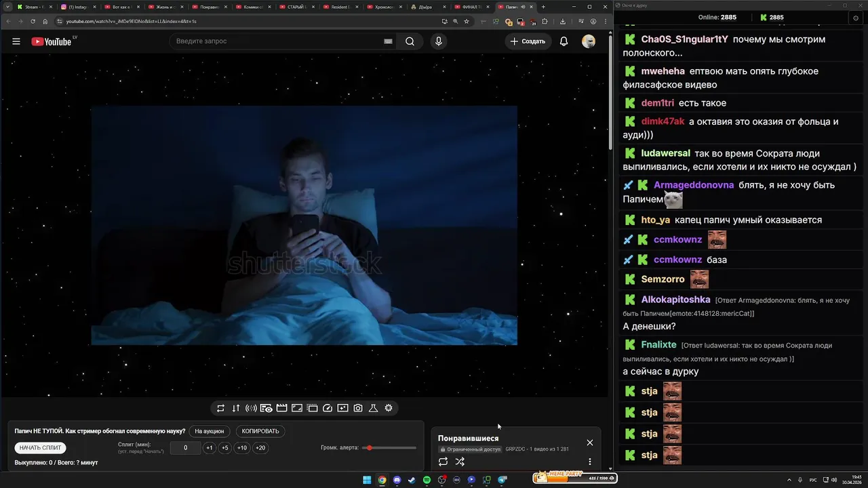Reload the page with browser refresh button

click(33, 21)
